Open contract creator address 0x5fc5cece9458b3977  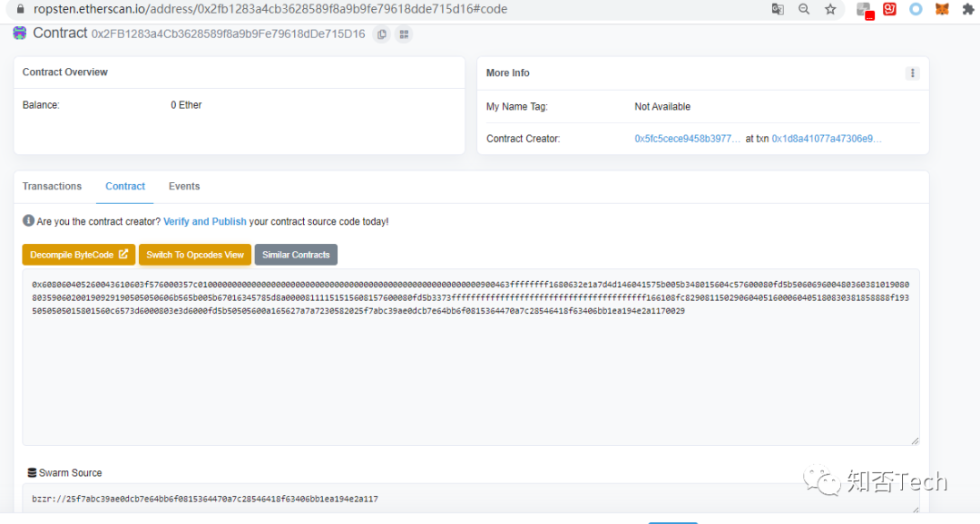click(x=688, y=139)
